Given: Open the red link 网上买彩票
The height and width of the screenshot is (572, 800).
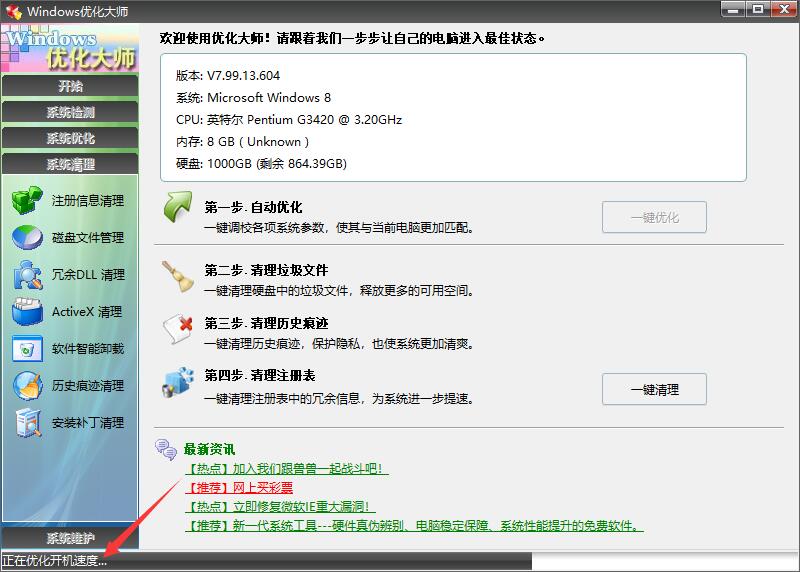Looking at the screenshot, I should click(x=239, y=488).
